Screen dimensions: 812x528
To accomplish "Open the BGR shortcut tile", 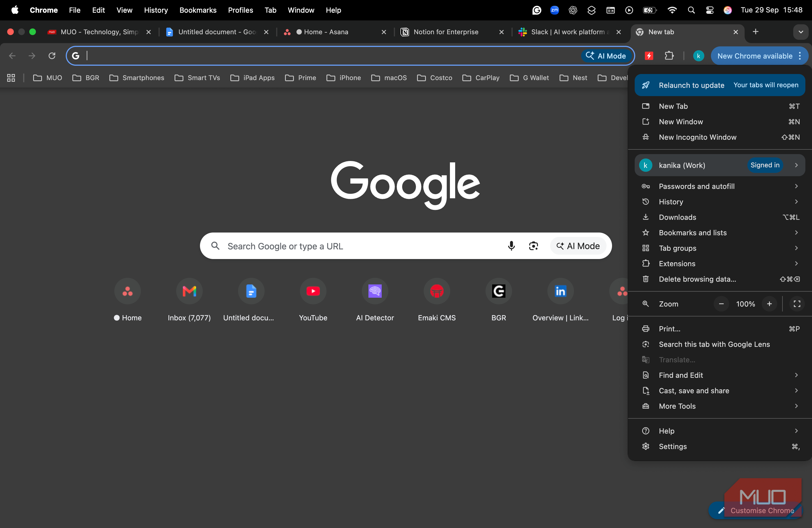I will pos(499,300).
